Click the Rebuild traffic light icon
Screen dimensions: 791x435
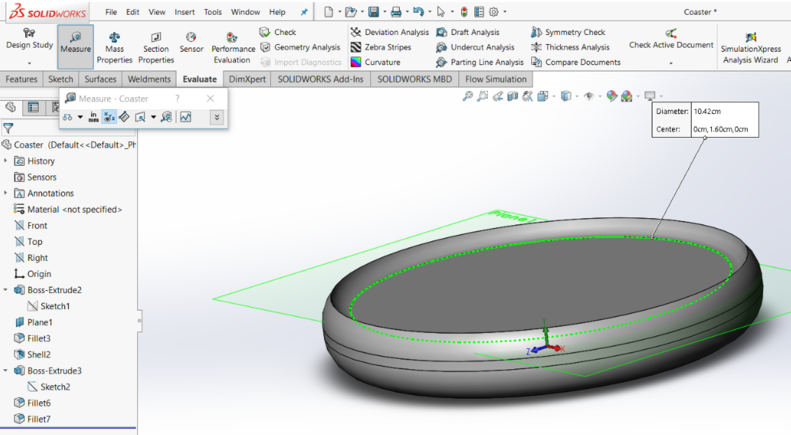pos(464,12)
